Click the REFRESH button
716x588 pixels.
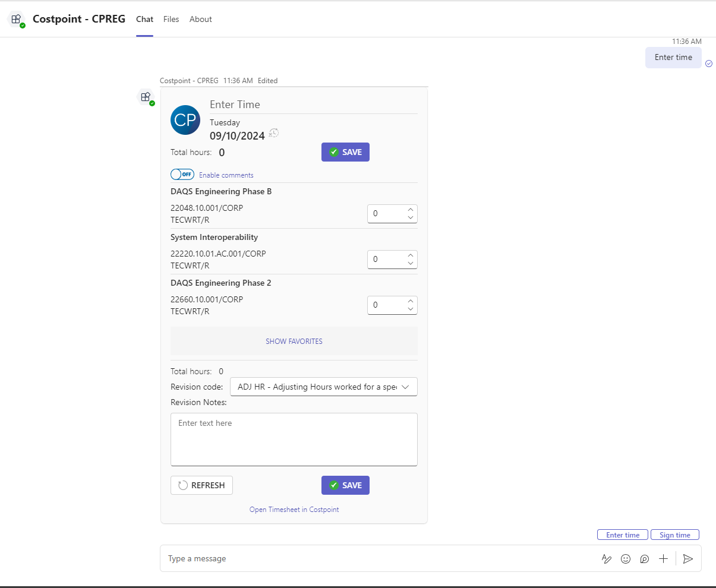tap(201, 485)
